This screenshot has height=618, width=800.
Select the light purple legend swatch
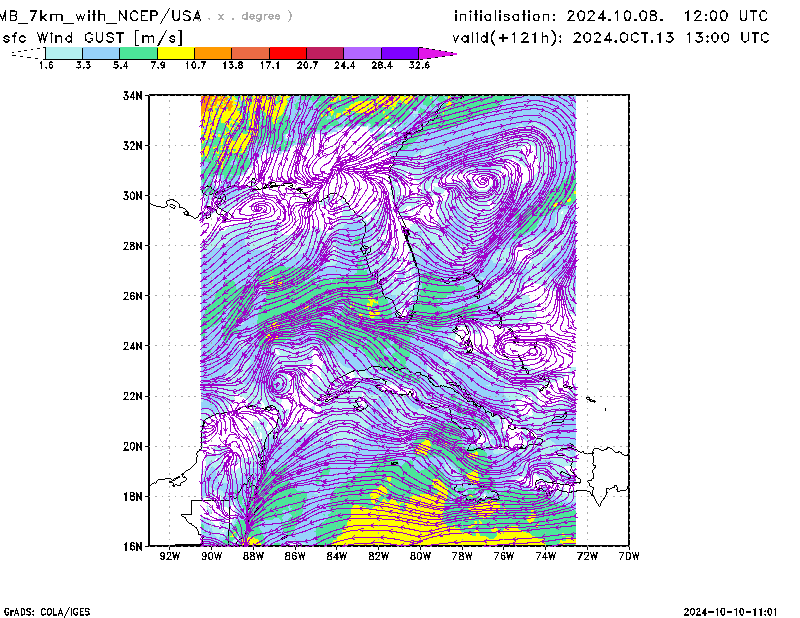point(362,53)
